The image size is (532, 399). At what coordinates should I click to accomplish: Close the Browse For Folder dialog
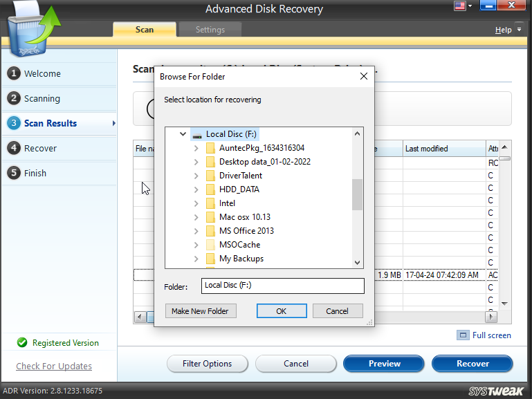pyautogui.click(x=364, y=76)
